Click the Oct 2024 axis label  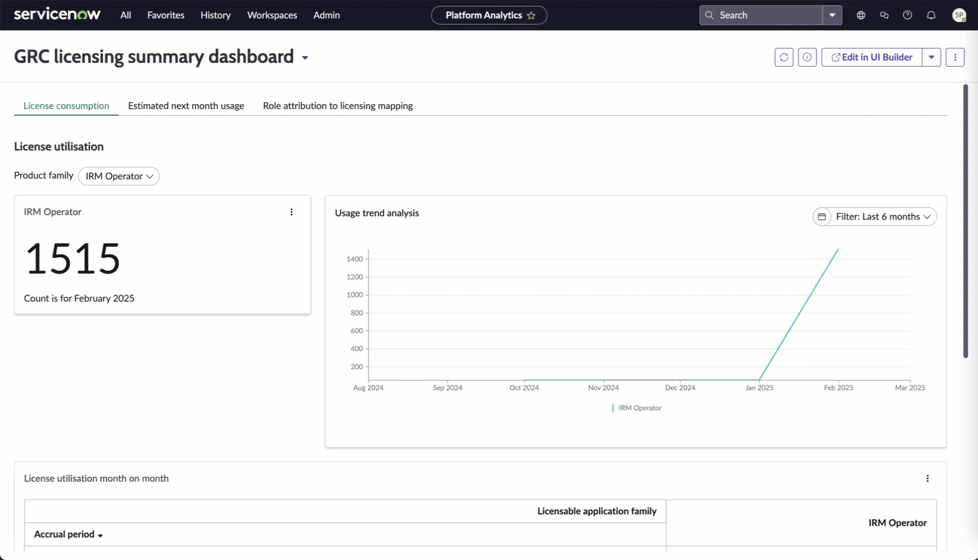pyautogui.click(x=524, y=388)
